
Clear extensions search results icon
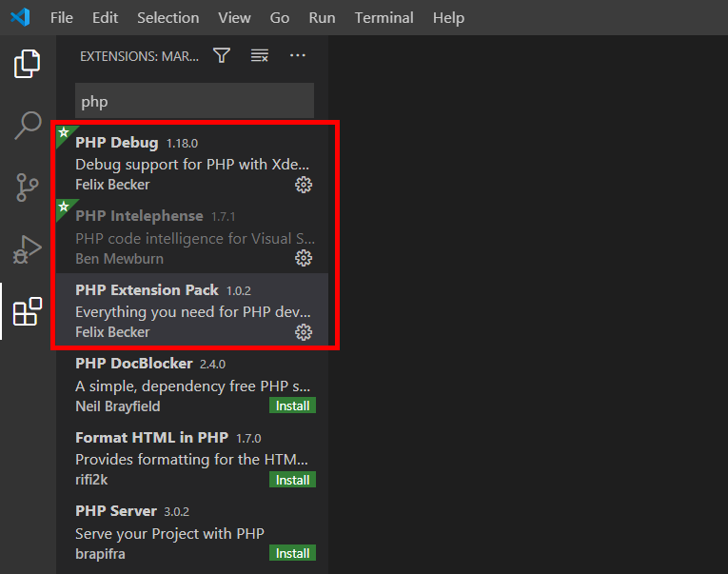click(260, 56)
